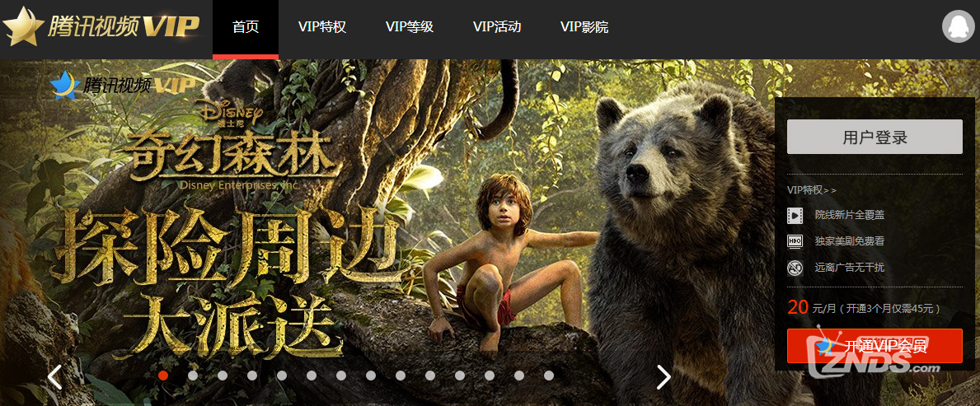The image size is (980, 406).
Task: Select the first red carousel dot
Action: (163, 376)
